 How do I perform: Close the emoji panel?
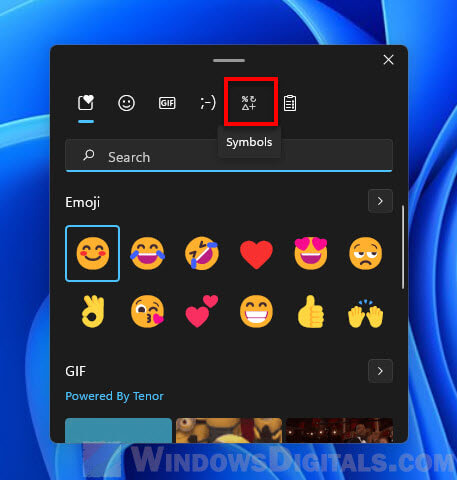[x=388, y=60]
